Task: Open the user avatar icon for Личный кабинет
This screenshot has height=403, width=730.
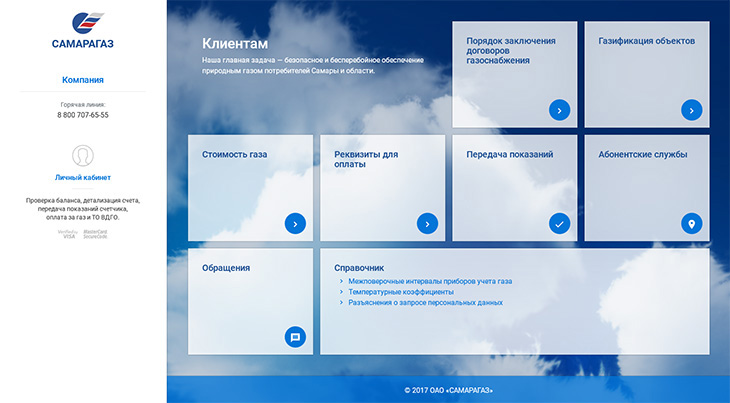Action: click(83, 155)
